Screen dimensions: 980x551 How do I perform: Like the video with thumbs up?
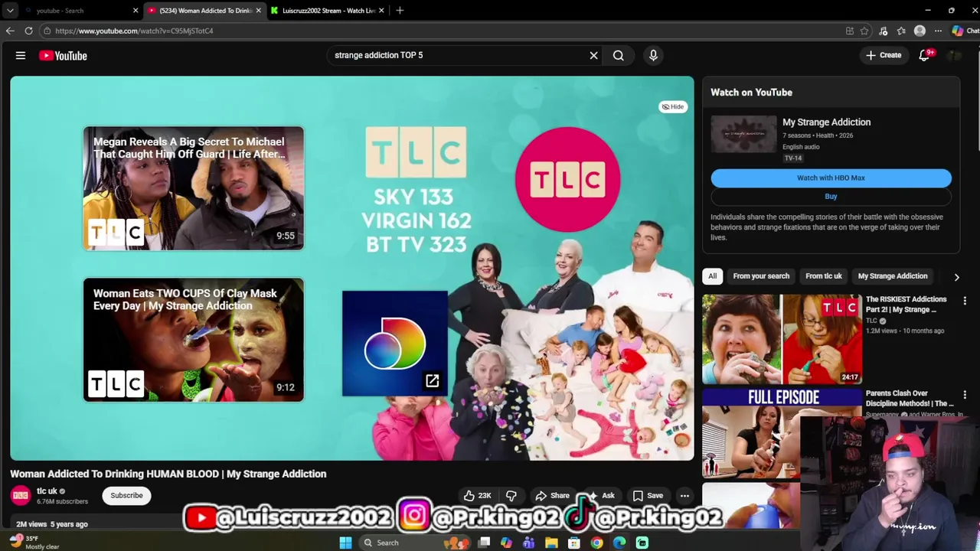(477, 496)
